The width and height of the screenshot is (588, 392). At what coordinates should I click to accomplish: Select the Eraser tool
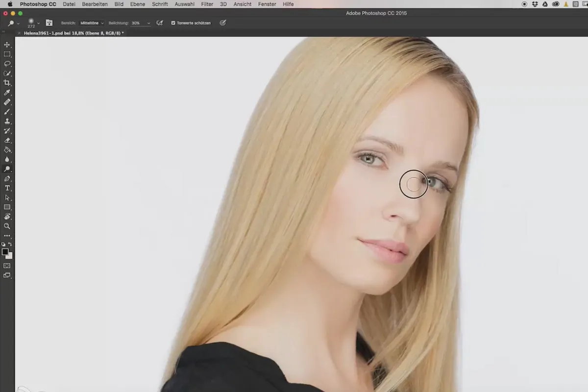[x=7, y=140]
